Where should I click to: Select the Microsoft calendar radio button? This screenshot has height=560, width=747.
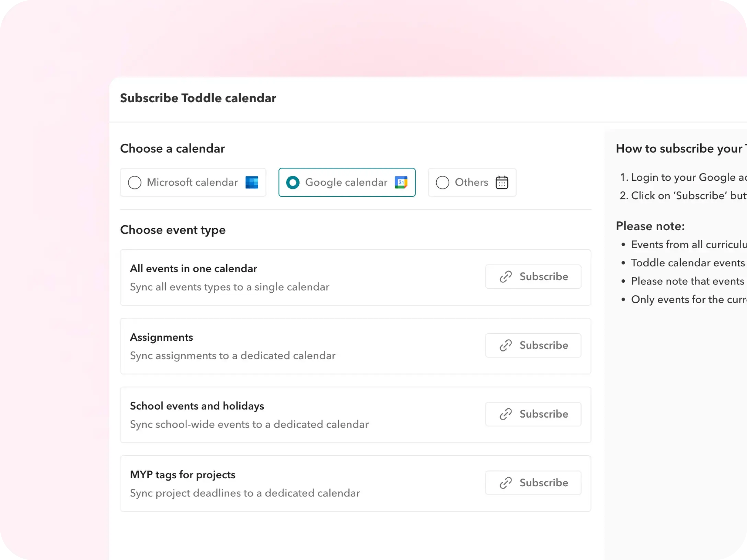135,183
